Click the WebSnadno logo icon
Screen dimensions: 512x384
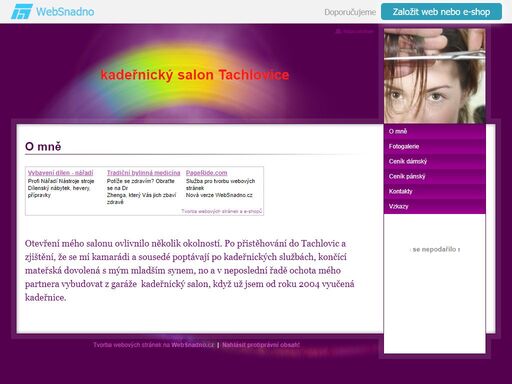[x=22, y=12]
